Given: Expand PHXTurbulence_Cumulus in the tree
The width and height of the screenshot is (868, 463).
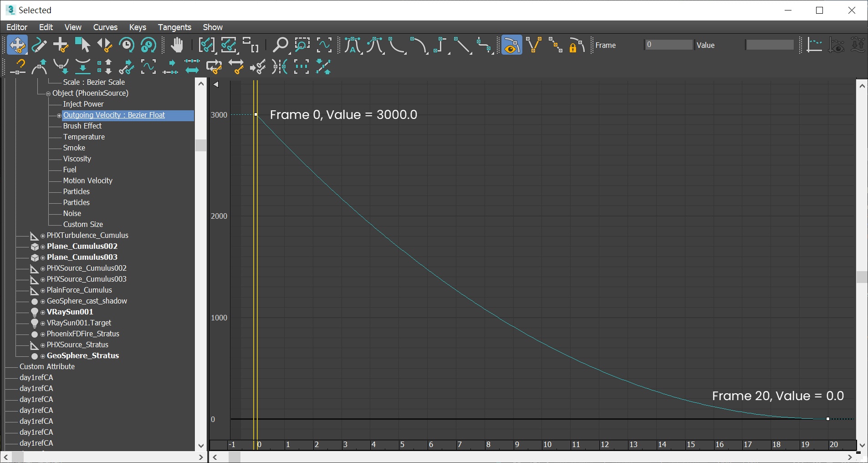Looking at the screenshot, I should tap(43, 236).
